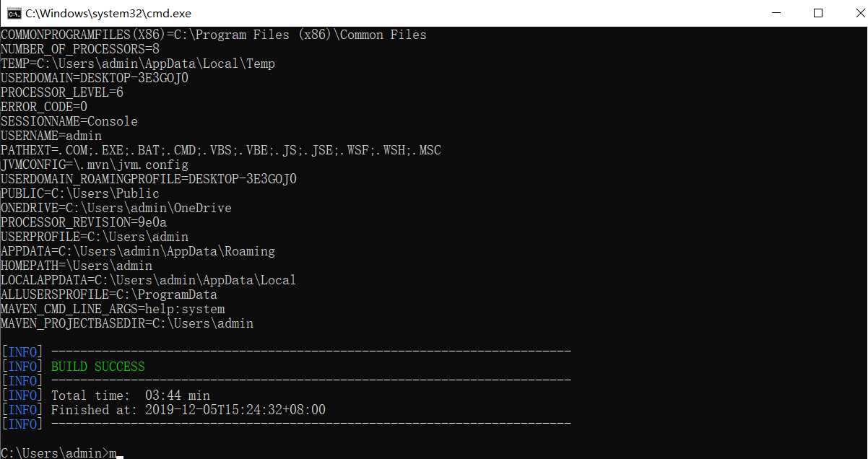Click the USERNAME=admin line
The height and width of the screenshot is (459, 868).
pyautogui.click(x=51, y=136)
